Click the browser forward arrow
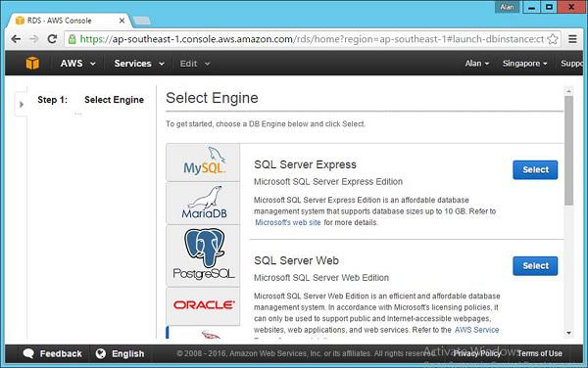The height and width of the screenshot is (368, 588). tap(34, 39)
